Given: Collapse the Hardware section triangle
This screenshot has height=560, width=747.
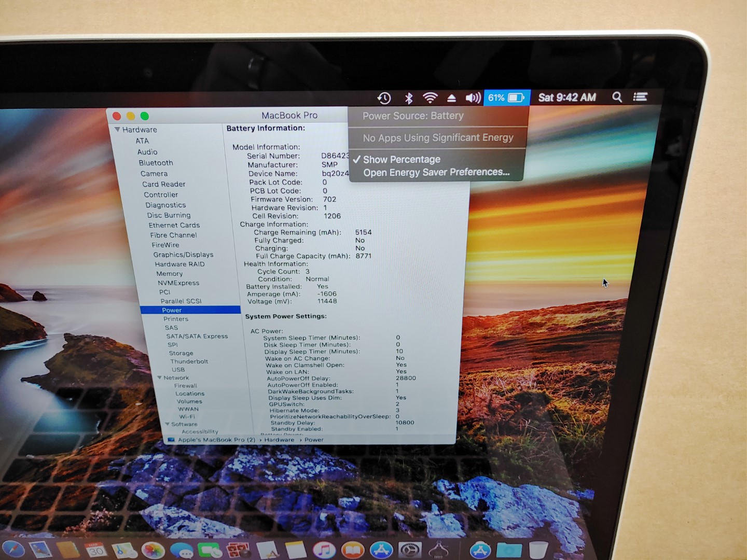Looking at the screenshot, I should tap(117, 130).
